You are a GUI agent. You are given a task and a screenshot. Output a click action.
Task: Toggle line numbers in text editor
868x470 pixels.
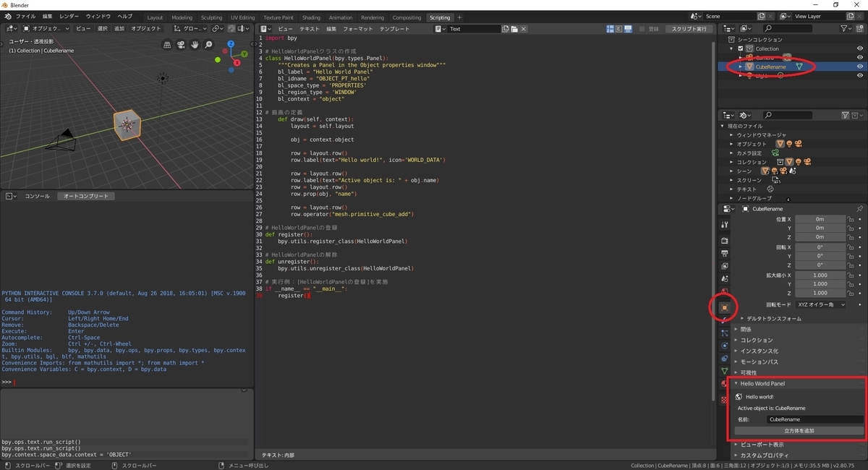(610, 29)
